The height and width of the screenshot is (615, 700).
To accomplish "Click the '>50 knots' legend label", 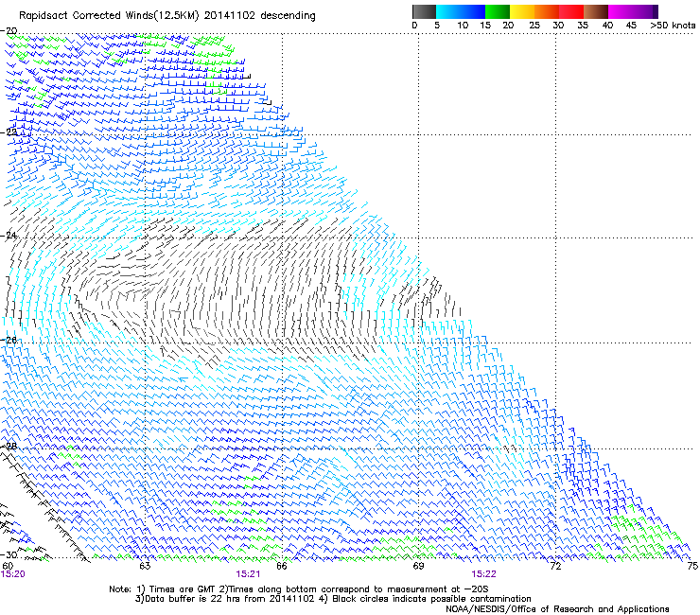I will click(x=673, y=26).
